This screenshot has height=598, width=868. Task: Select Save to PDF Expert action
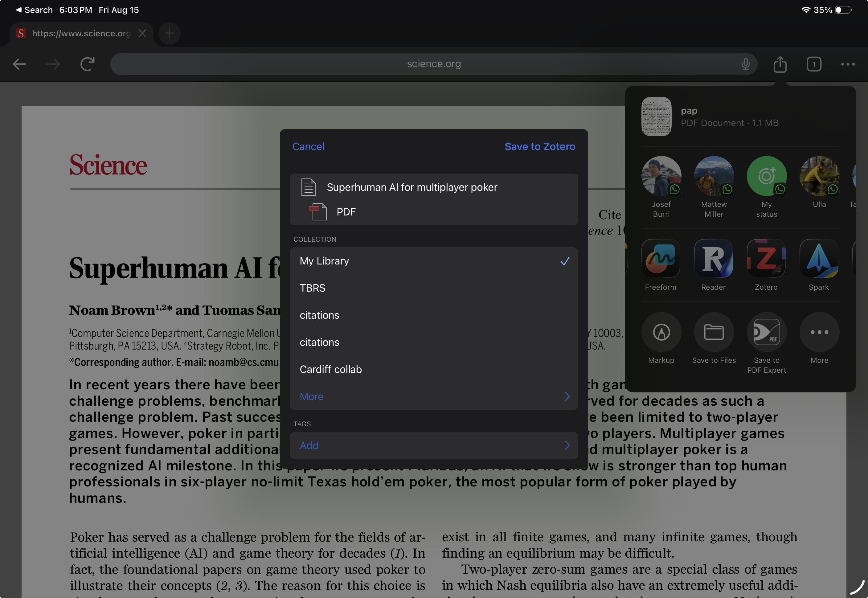pos(767,332)
